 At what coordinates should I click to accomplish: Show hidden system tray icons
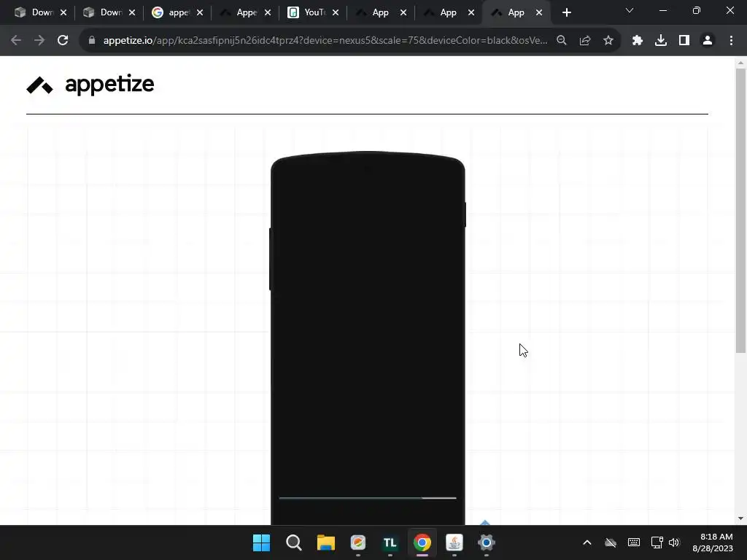(x=587, y=542)
